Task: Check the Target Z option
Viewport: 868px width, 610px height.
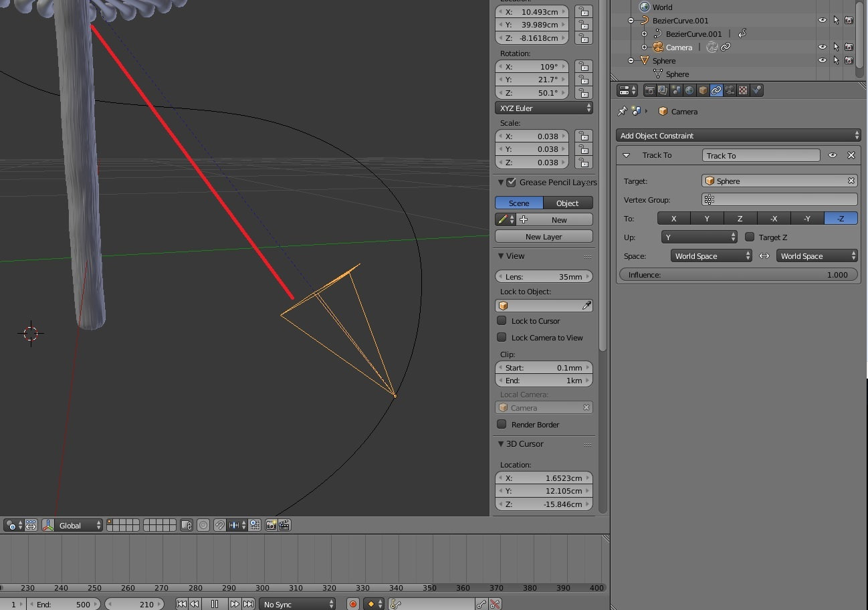Action: point(750,237)
